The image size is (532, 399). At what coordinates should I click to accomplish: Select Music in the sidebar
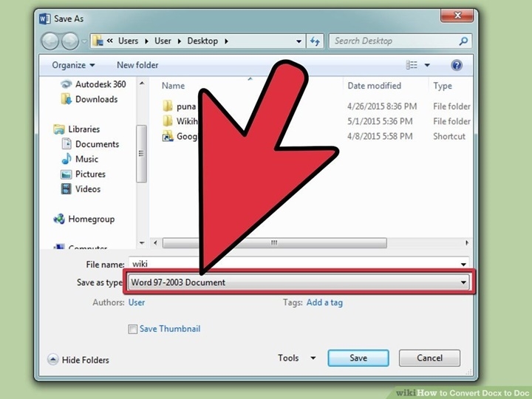pos(86,159)
